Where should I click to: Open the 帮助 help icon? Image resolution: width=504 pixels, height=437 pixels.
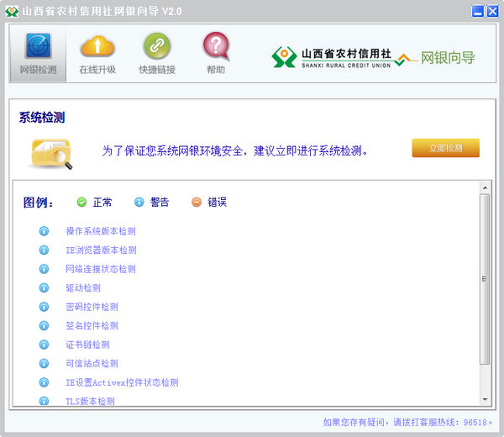coord(216,54)
